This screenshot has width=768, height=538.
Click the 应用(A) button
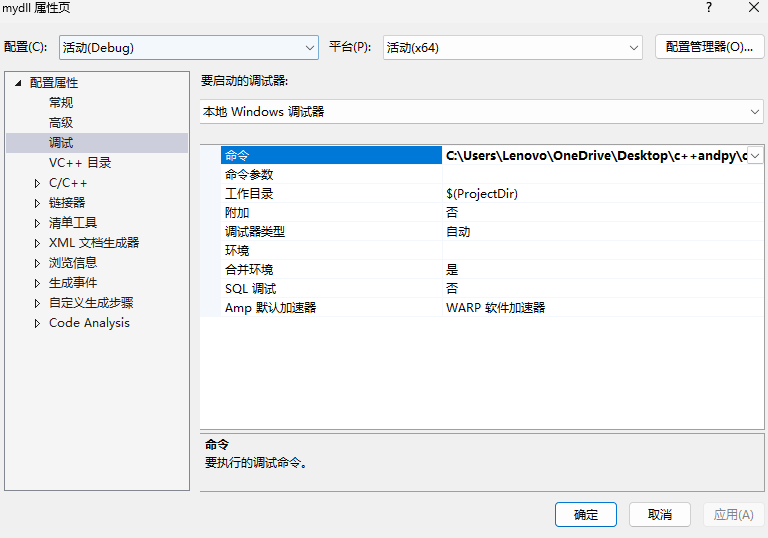[733, 514]
